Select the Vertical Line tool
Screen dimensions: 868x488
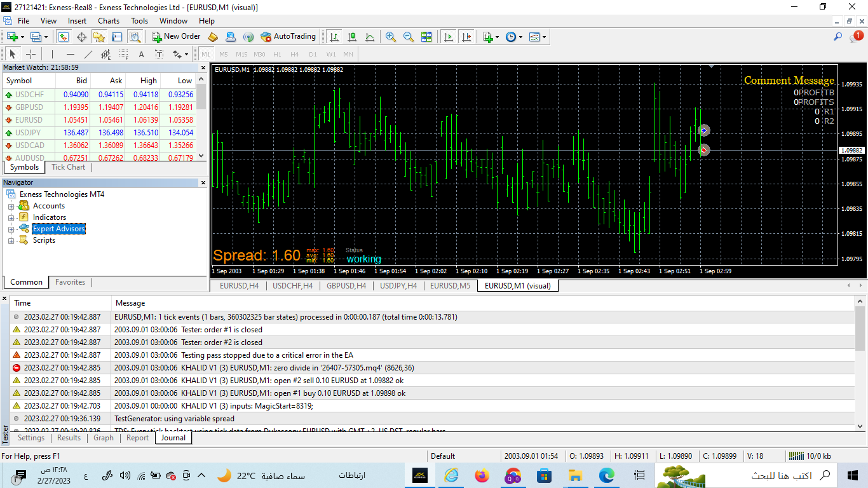[x=53, y=54]
